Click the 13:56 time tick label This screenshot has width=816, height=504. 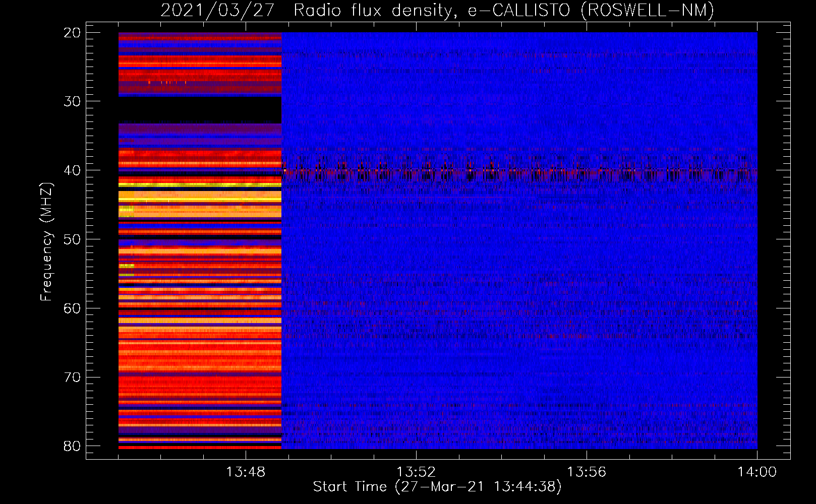click(x=587, y=472)
